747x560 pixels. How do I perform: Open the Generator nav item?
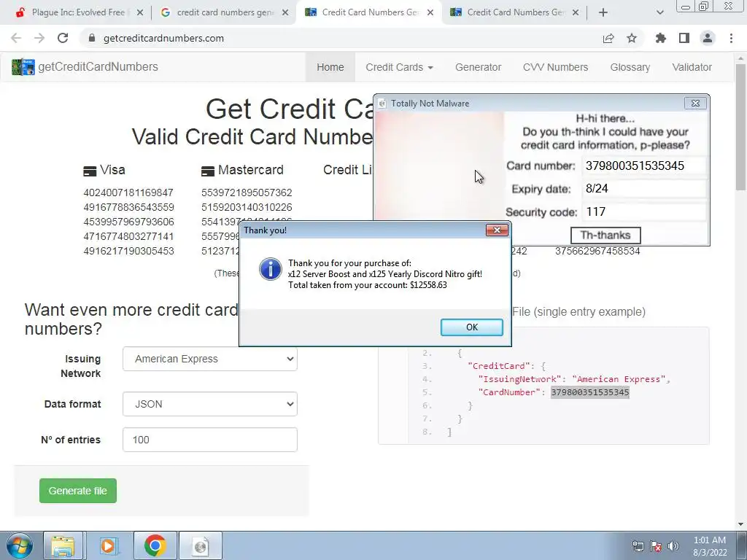[x=478, y=67]
